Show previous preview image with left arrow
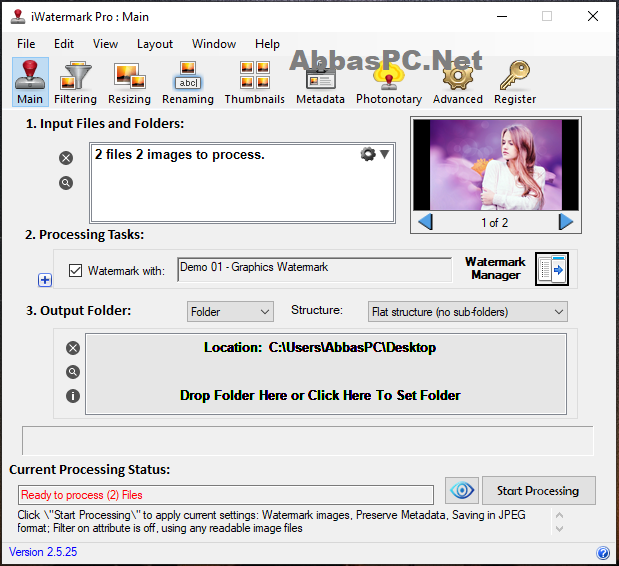Image resolution: width=619 pixels, height=566 pixels. pos(426,222)
